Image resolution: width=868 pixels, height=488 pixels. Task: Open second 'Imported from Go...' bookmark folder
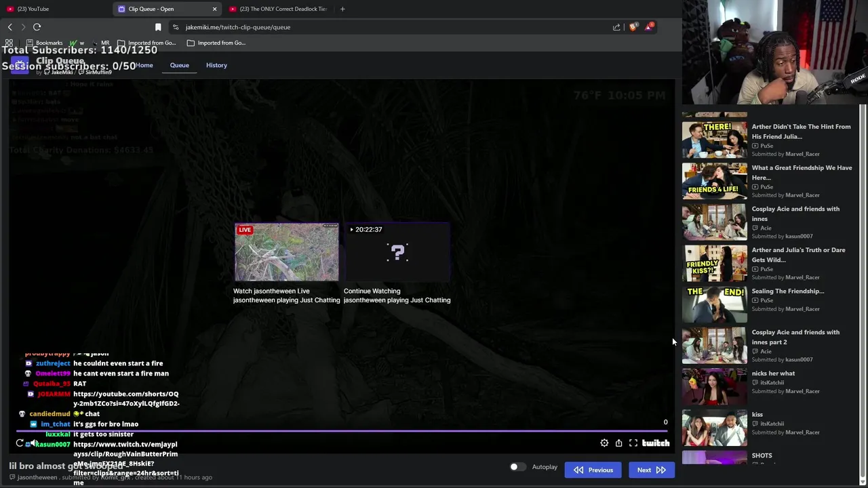(x=216, y=43)
